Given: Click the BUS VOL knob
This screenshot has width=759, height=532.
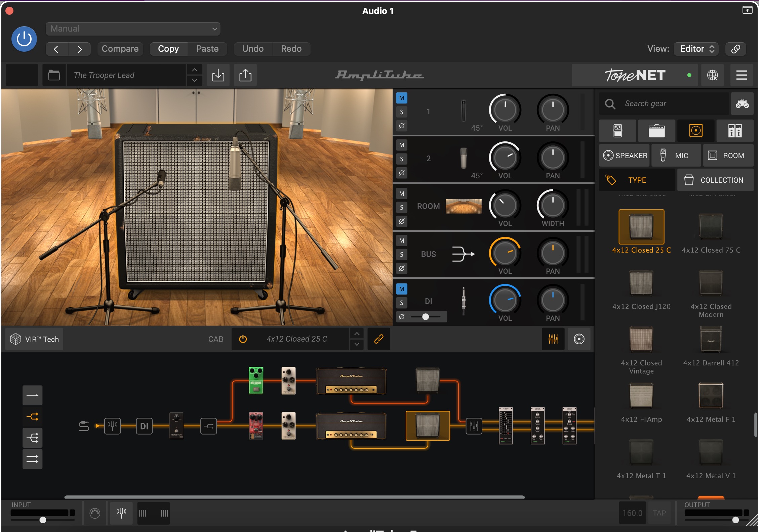Looking at the screenshot, I should coord(505,253).
